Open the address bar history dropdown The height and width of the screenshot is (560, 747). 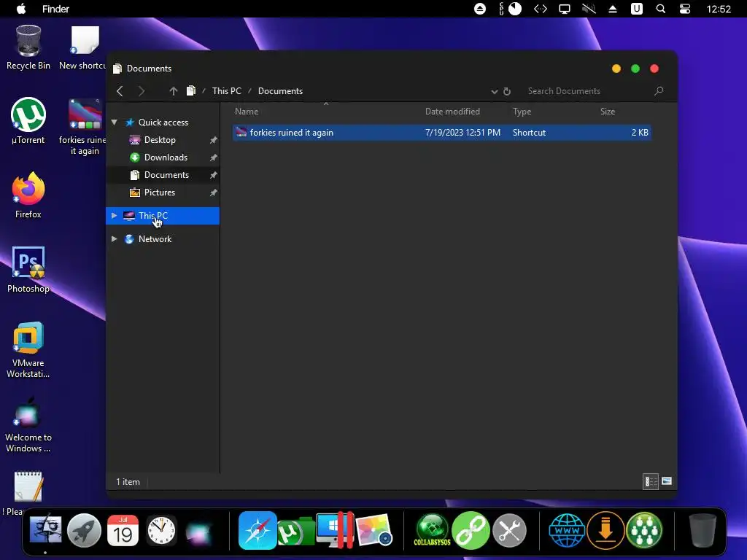[494, 91]
